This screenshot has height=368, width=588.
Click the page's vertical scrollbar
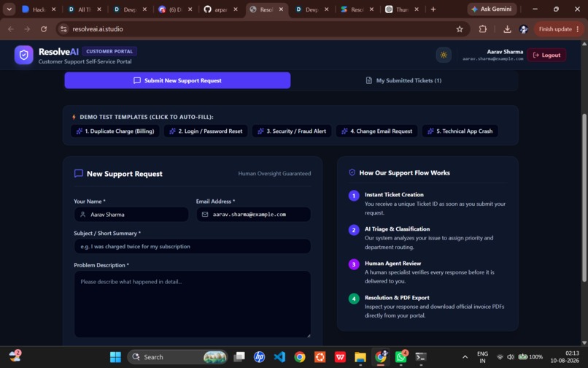584,197
